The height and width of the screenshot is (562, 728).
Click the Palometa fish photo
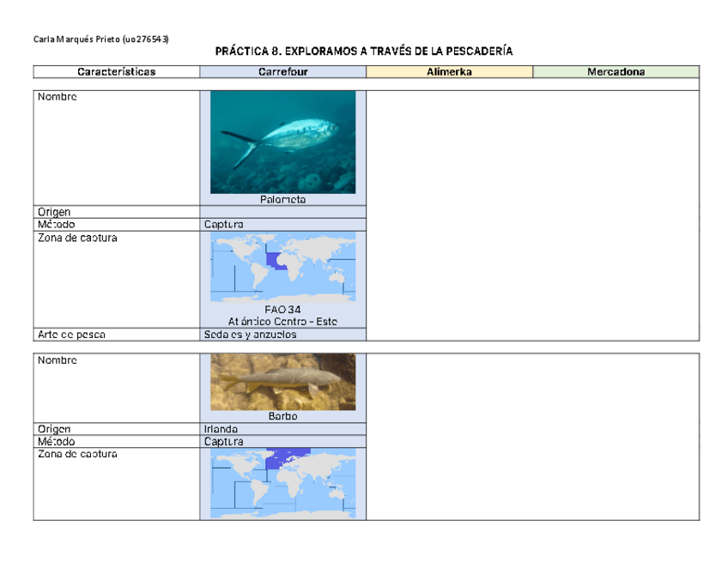click(282, 142)
